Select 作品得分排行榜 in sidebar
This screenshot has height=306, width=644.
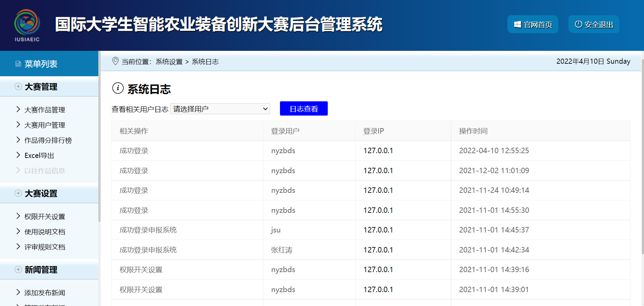48,140
